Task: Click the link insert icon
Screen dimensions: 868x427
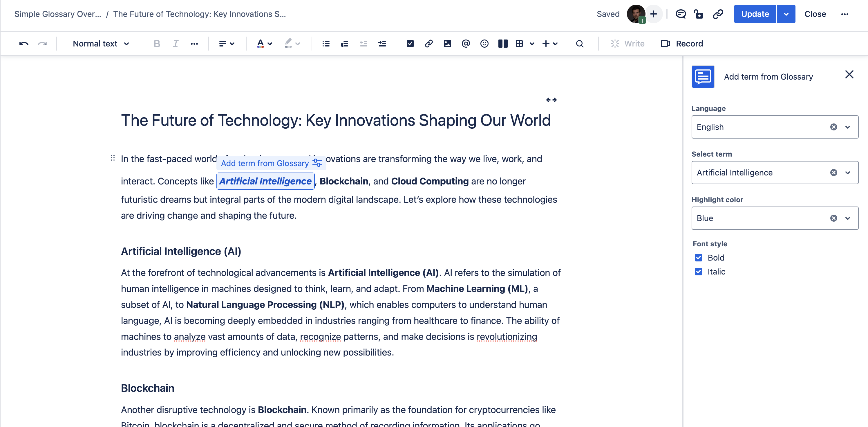Action: pyautogui.click(x=429, y=43)
